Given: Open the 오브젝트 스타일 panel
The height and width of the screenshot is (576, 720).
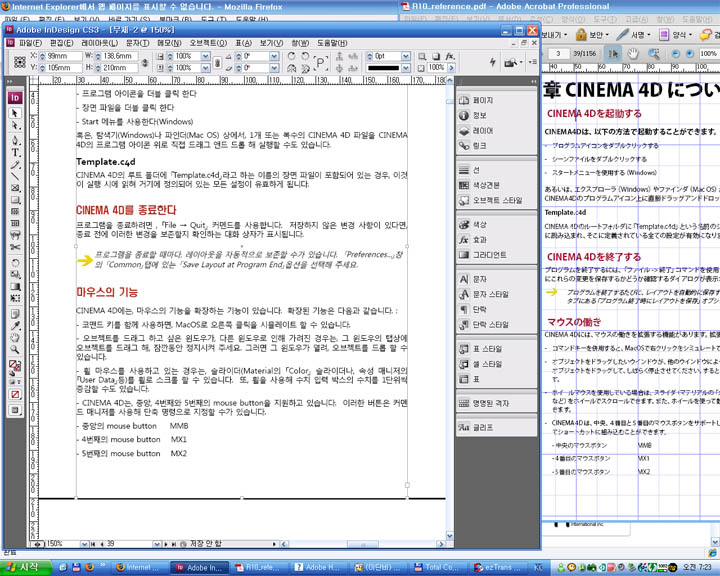Looking at the screenshot, I should (496, 200).
